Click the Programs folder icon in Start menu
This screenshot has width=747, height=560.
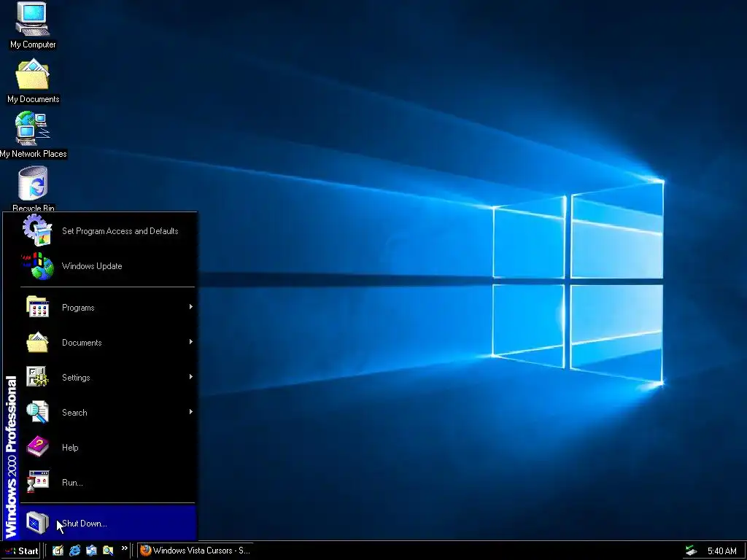[x=38, y=307]
